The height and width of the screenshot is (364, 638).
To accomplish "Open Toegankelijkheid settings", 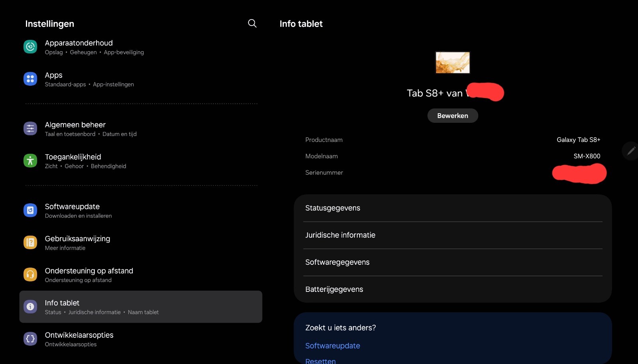I will tap(141, 161).
